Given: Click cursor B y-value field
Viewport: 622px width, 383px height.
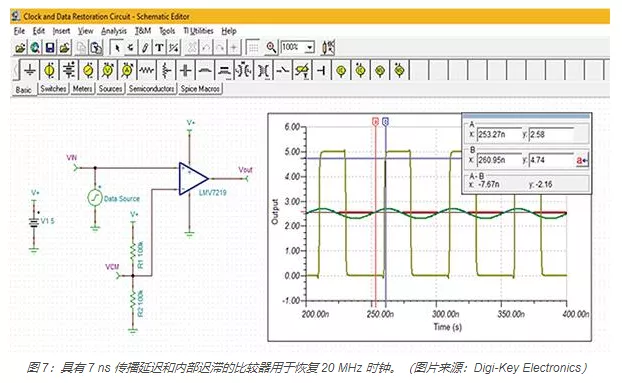Looking at the screenshot, I should (x=551, y=160).
